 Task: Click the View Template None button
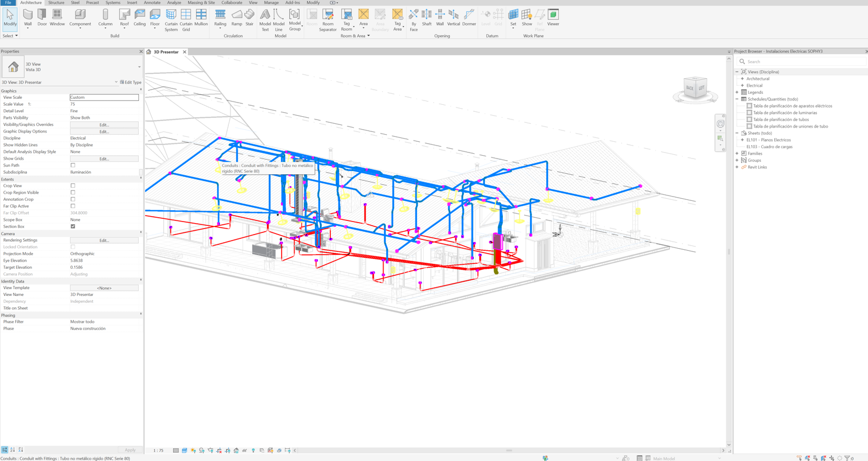click(x=104, y=288)
